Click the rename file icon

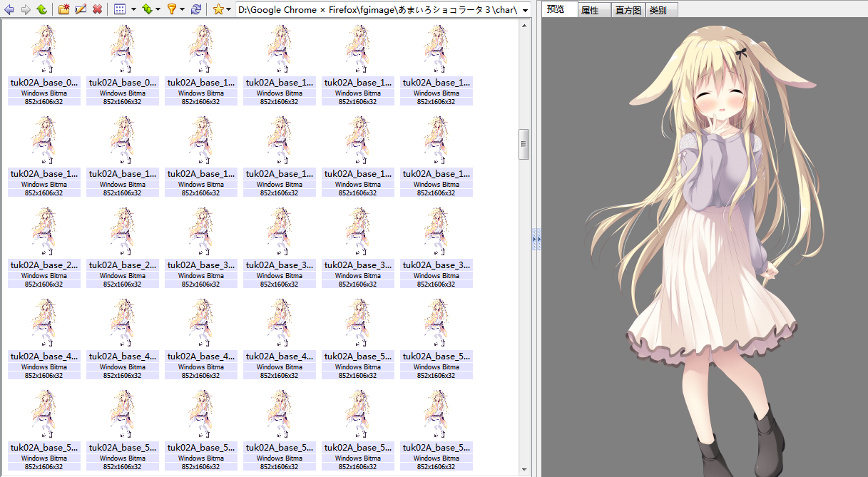click(81, 9)
